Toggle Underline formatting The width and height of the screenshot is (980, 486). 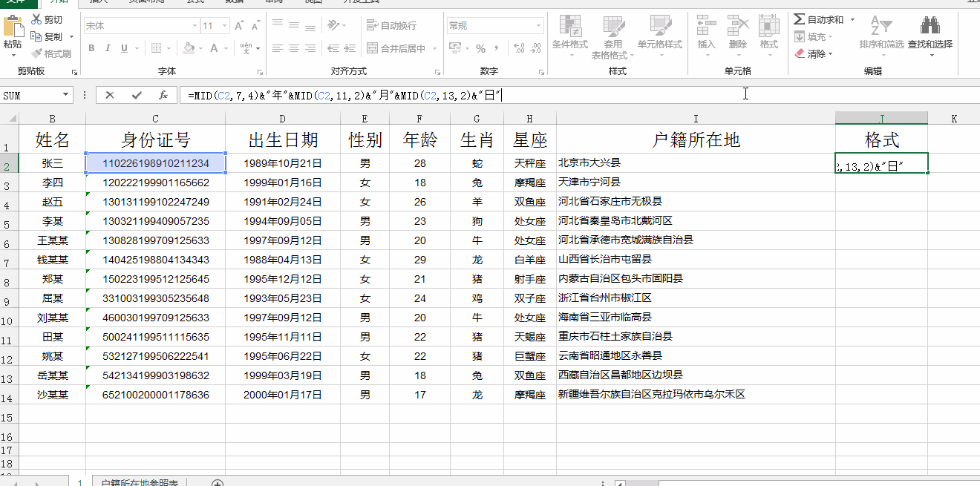(124, 48)
